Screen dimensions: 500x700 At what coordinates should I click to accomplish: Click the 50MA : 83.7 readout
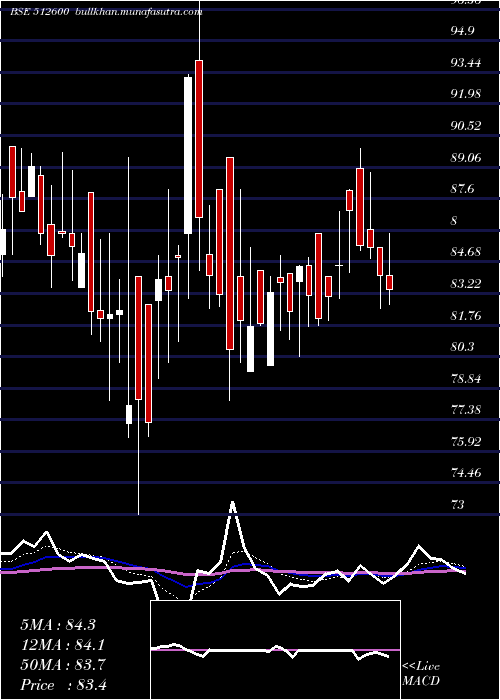pos(62,665)
